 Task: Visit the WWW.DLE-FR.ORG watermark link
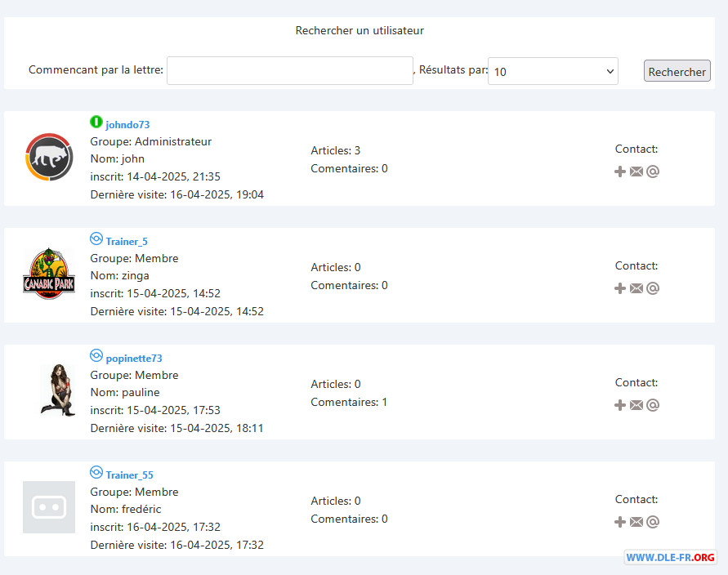[670, 557]
